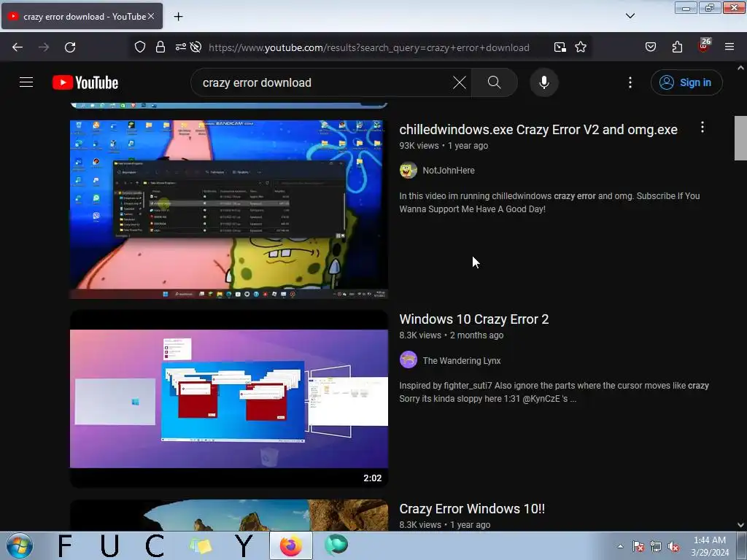The image size is (747, 560).
Task: Select the crazy error download YouTube tab
Action: (82, 16)
